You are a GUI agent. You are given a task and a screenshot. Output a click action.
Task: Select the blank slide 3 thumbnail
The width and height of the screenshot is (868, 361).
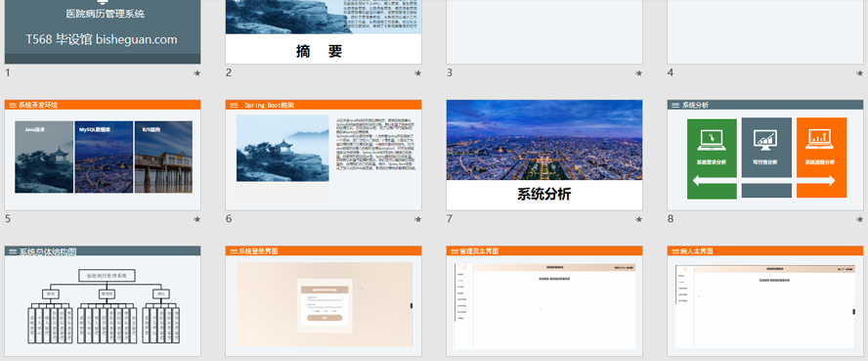click(544, 31)
